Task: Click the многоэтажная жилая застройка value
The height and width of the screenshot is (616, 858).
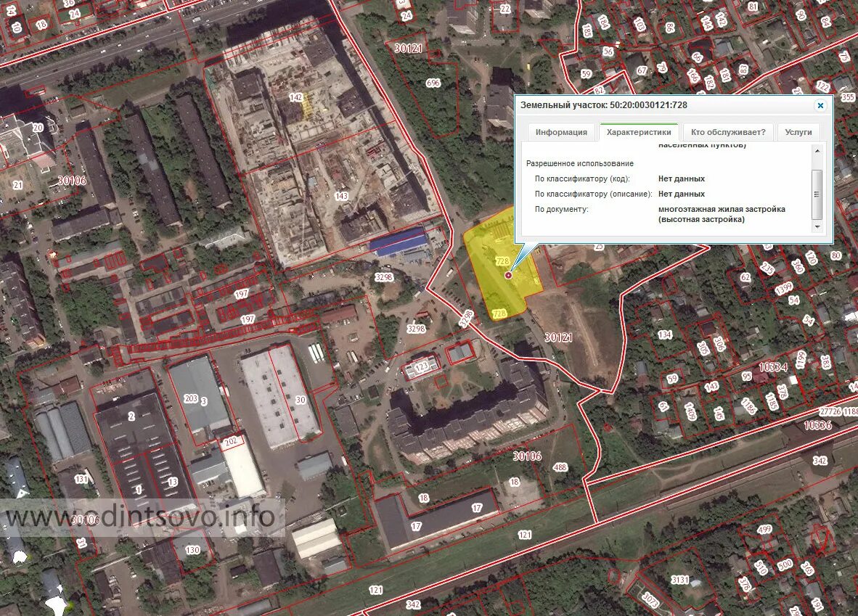Action: tap(722, 215)
